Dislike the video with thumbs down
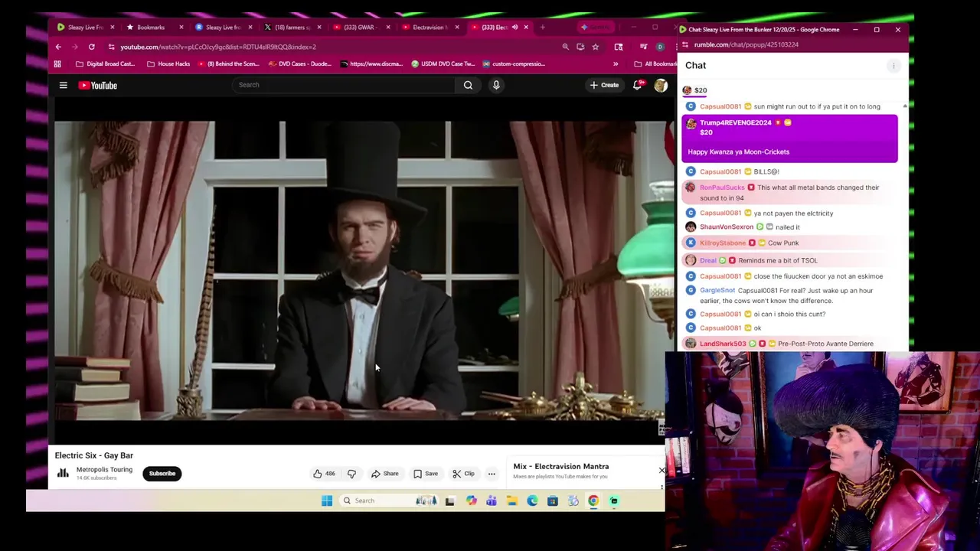The image size is (980, 551). [351, 474]
